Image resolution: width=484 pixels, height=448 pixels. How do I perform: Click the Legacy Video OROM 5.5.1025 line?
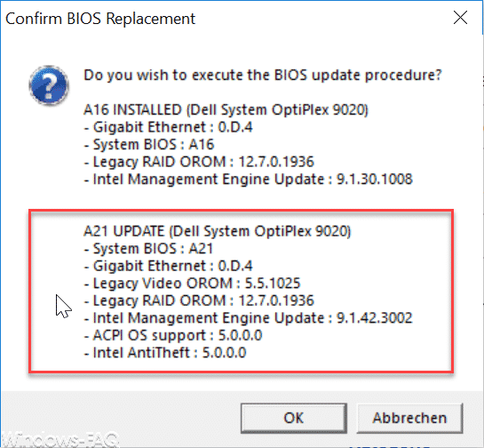coord(192,284)
